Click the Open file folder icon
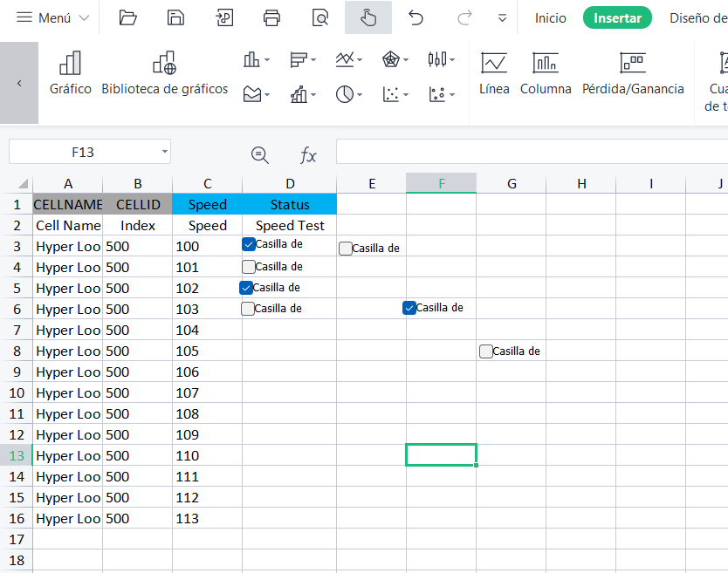 [x=128, y=17]
